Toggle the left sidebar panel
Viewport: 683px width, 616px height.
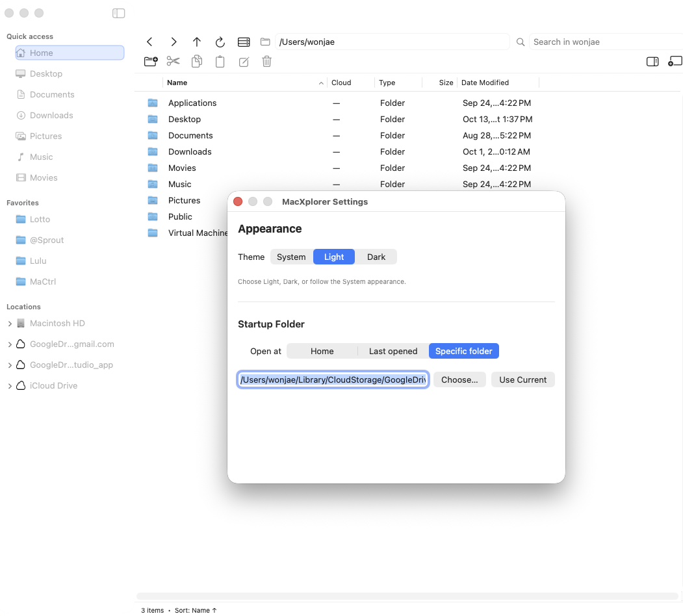pyautogui.click(x=118, y=14)
